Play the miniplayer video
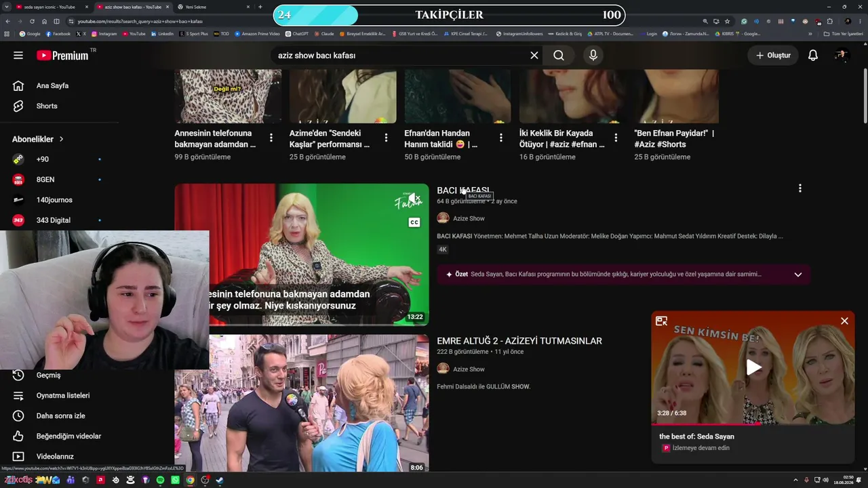This screenshot has height=488, width=868. pos(753,367)
